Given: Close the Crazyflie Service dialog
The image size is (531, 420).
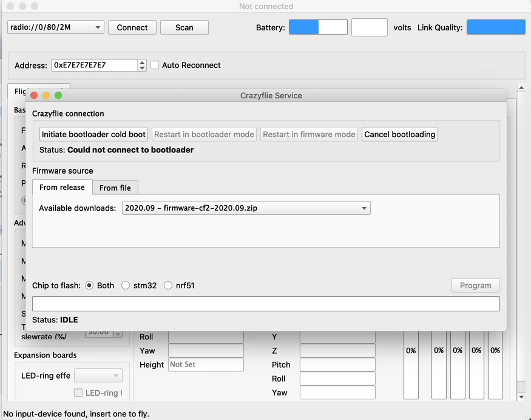Looking at the screenshot, I should point(34,95).
